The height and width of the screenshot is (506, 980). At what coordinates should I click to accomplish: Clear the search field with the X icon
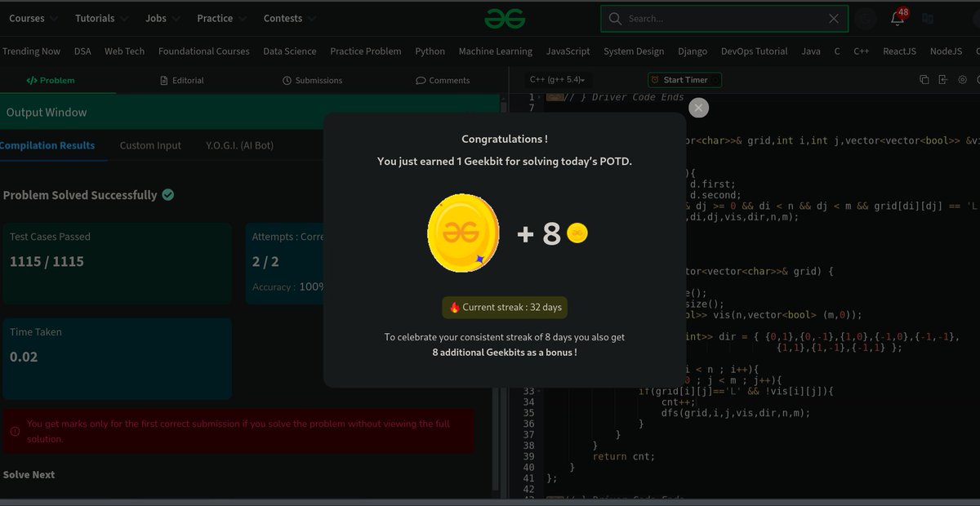[833, 18]
